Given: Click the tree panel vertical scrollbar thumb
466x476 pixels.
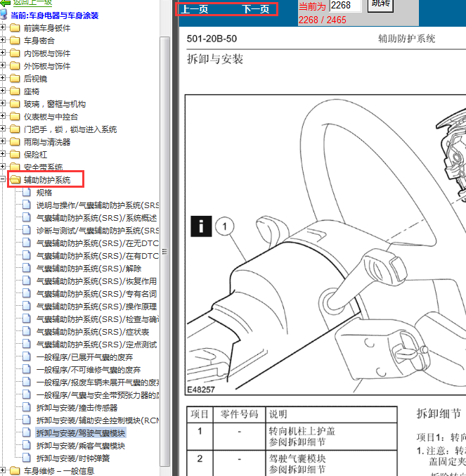Looking at the screenshot, I should (164, 251).
